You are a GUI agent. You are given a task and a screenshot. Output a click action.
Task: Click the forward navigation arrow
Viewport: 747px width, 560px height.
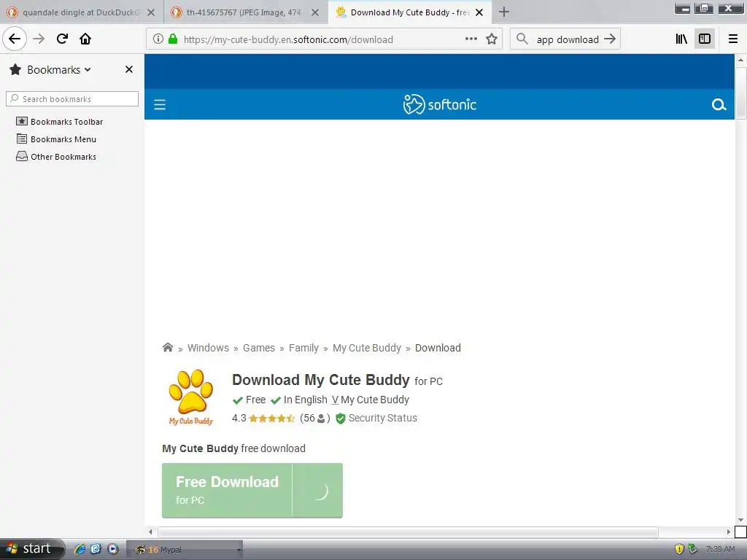click(39, 39)
